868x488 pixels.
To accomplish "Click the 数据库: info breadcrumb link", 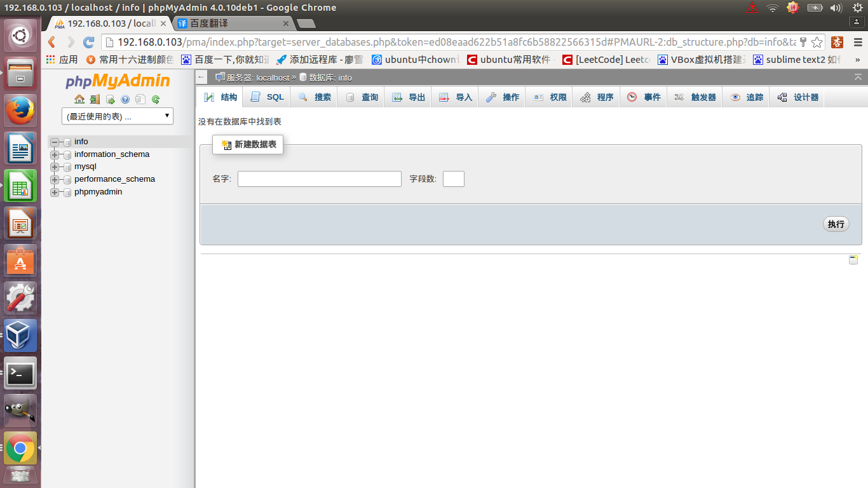I will (x=330, y=78).
